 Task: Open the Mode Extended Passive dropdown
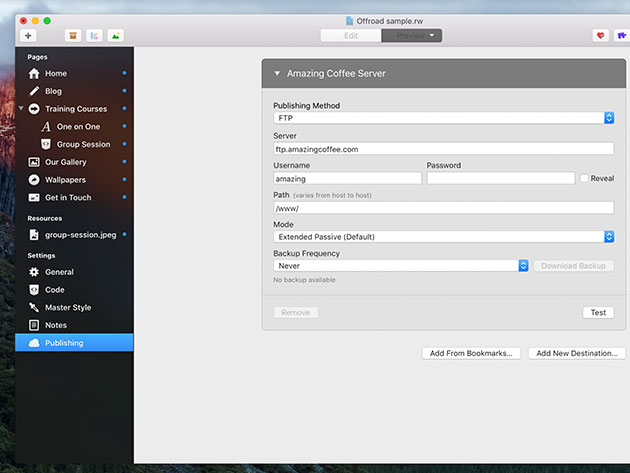pyautogui.click(x=444, y=237)
